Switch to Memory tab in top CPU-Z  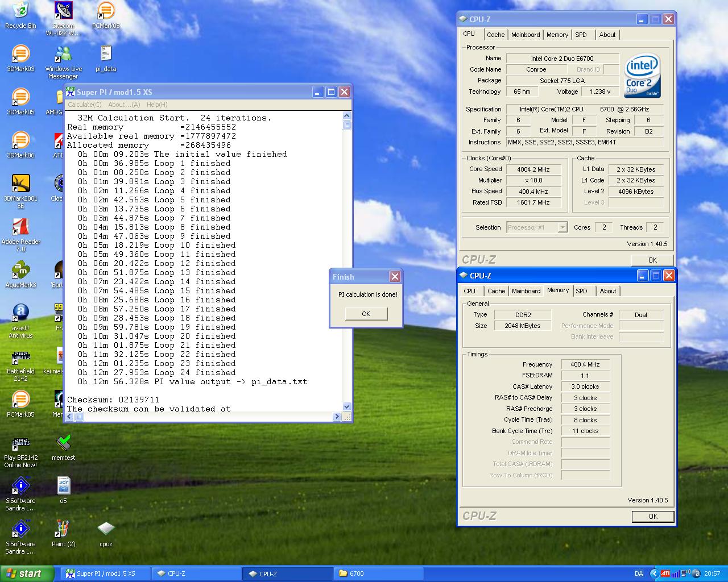pos(557,35)
